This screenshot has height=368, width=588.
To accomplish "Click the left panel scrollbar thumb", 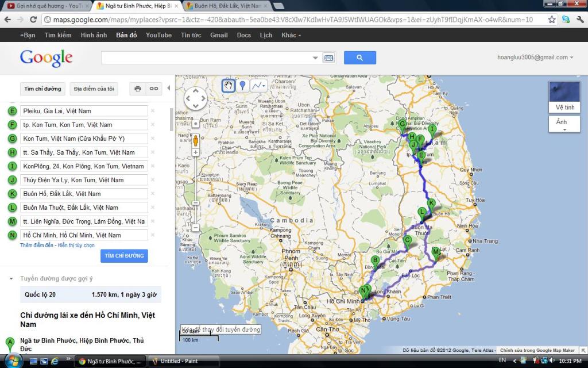I will pos(172,120).
